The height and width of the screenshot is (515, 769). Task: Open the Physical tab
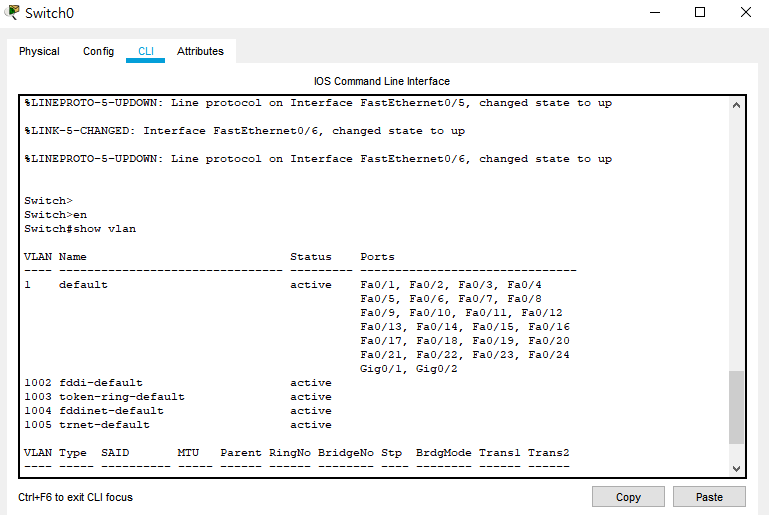click(39, 51)
